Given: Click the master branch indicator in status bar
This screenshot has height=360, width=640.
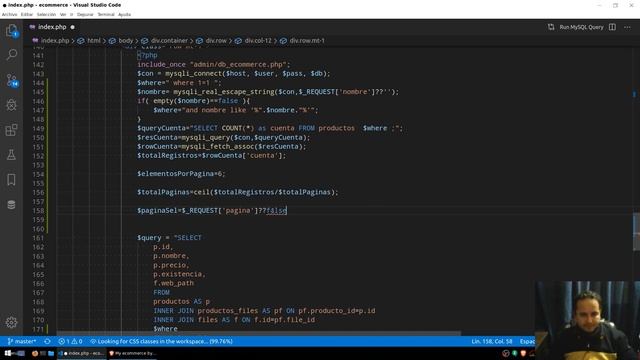Looking at the screenshot, I should (x=22, y=341).
